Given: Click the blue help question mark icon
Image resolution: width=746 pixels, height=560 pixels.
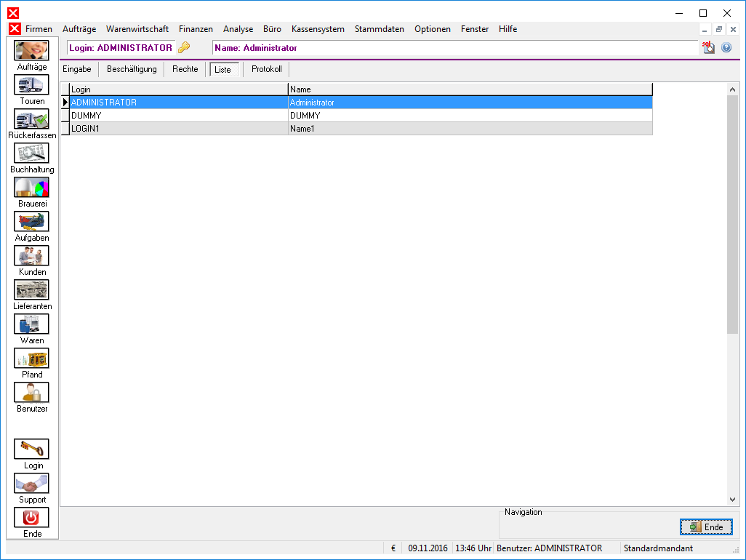Looking at the screenshot, I should click(x=726, y=47).
